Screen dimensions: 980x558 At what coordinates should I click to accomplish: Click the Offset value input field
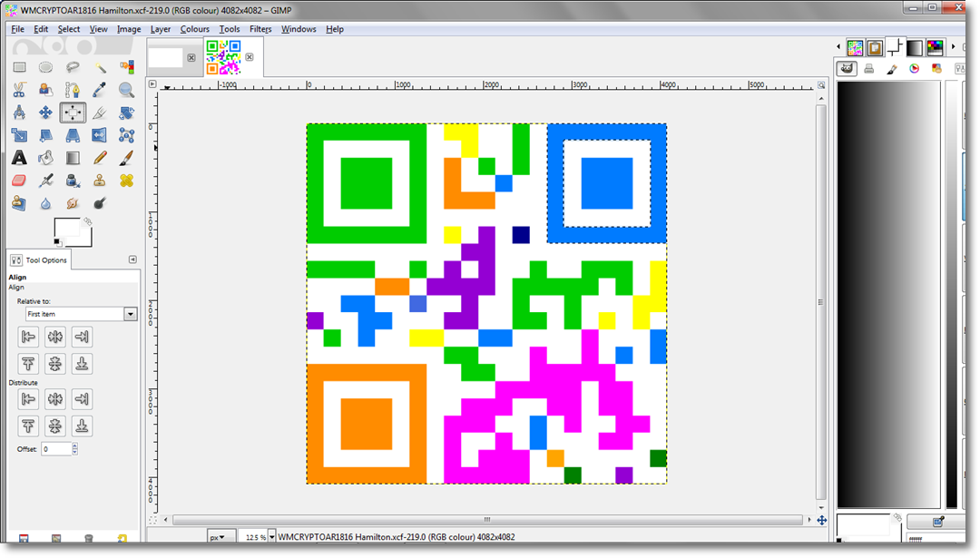pyautogui.click(x=56, y=448)
